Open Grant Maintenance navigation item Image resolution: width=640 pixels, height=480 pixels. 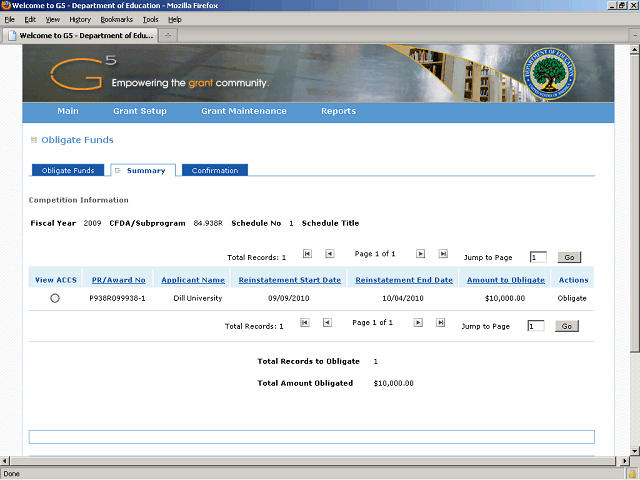(244, 111)
